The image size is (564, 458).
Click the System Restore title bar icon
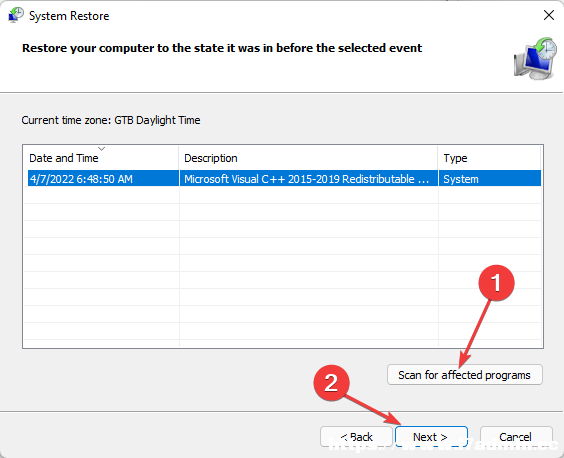pos(15,15)
